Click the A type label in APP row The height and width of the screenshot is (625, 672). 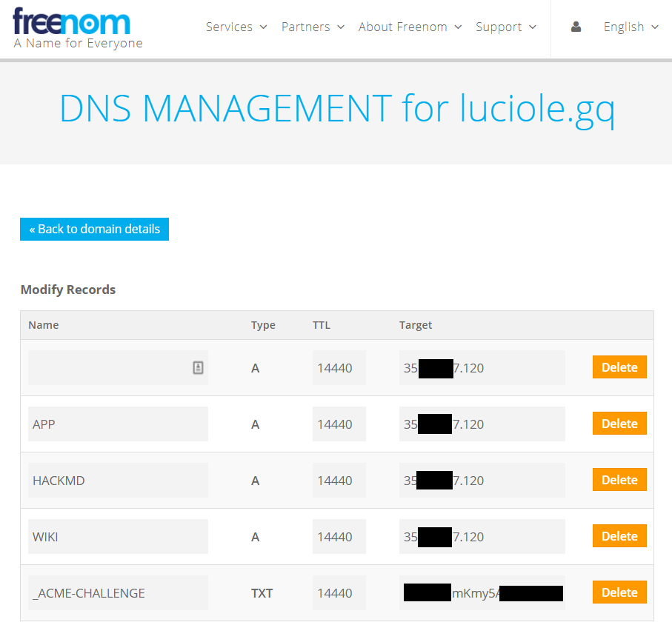(x=256, y=424)
